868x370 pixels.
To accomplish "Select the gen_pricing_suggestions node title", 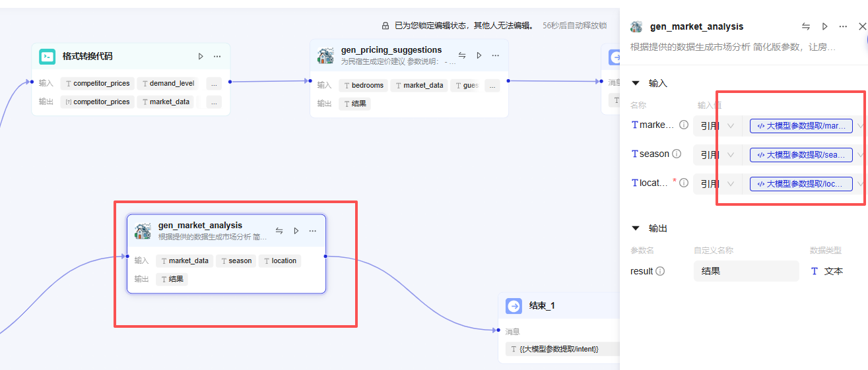I will 391,50.
